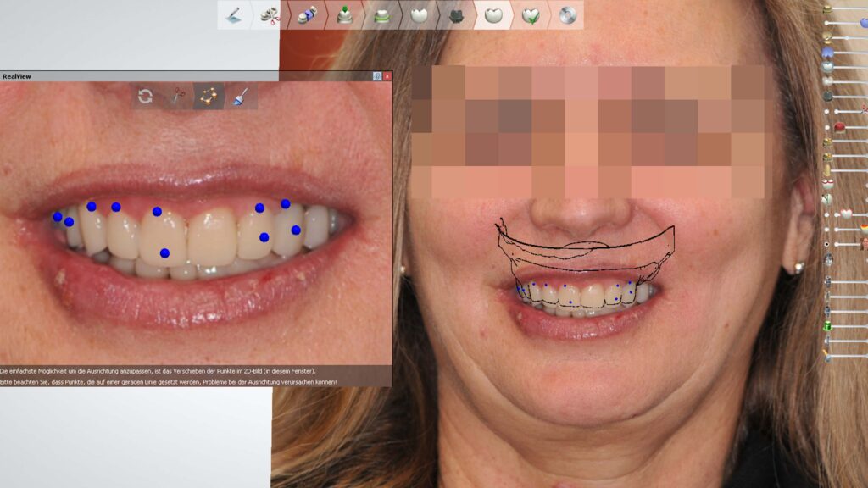Select the RealView scissors cut tool
Screen dimensions: 868x488
[x=177, y=97]
